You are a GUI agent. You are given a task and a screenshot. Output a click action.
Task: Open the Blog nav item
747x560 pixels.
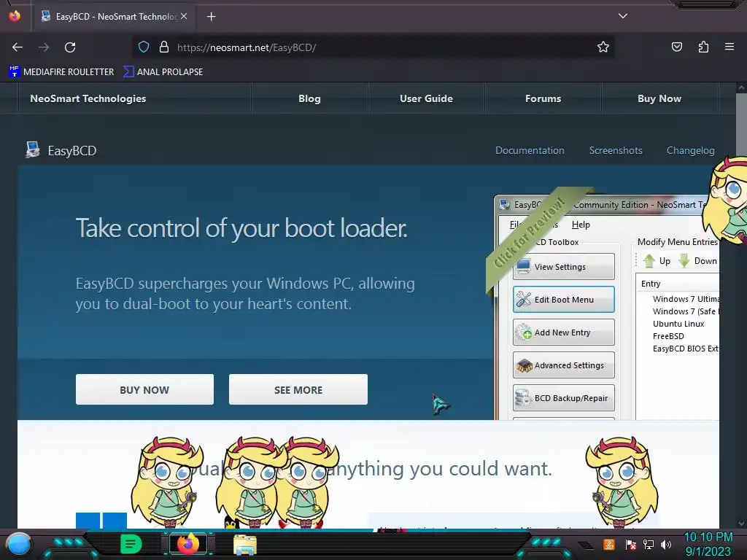309,98
